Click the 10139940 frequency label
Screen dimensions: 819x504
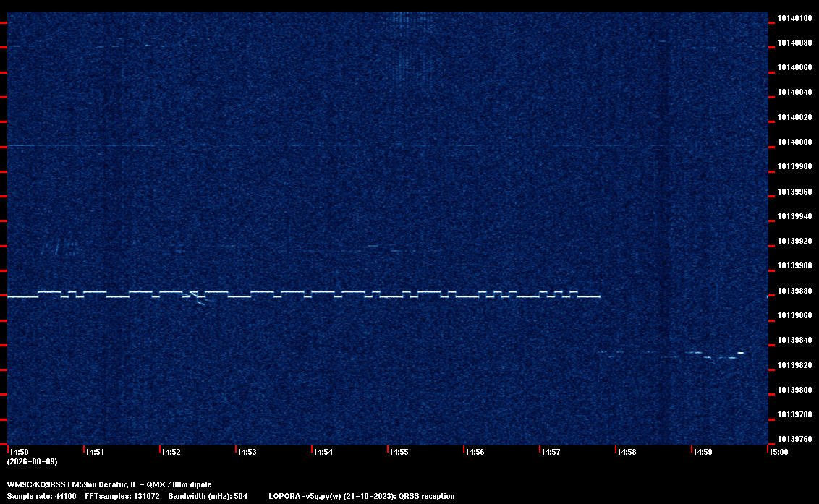click(794, 216)
